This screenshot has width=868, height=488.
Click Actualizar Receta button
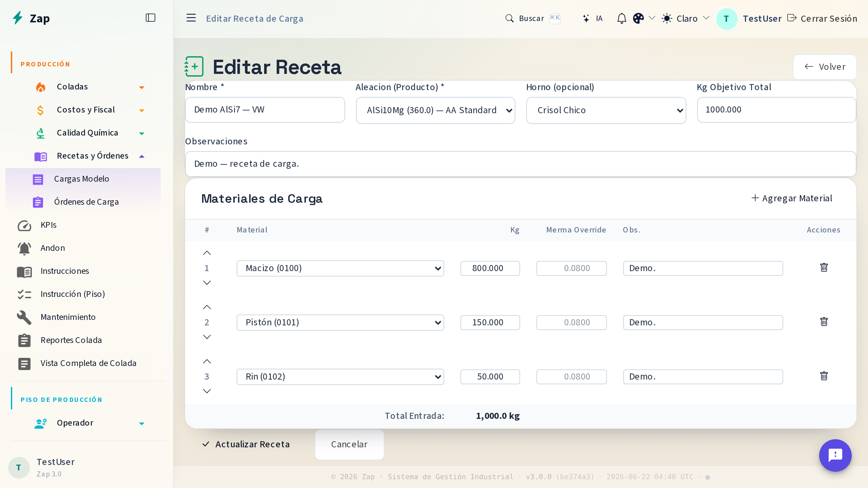(x=246, y=444)
